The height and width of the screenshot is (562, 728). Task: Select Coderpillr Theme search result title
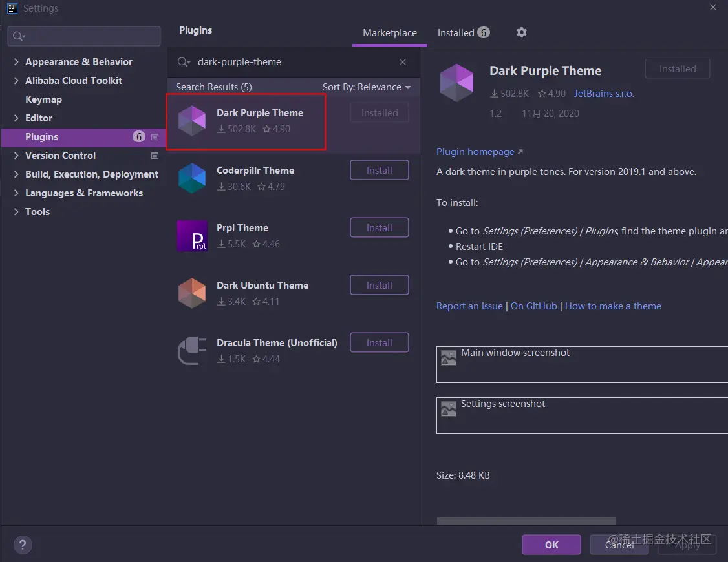255,171
